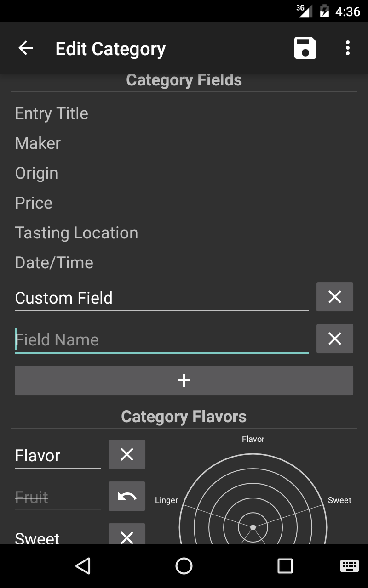Click the radar chart center point
The image size is (368, 588).
[253, 527]
